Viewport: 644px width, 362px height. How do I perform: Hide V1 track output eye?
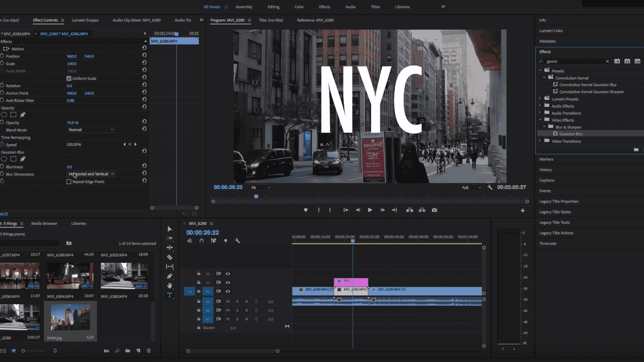228,292
